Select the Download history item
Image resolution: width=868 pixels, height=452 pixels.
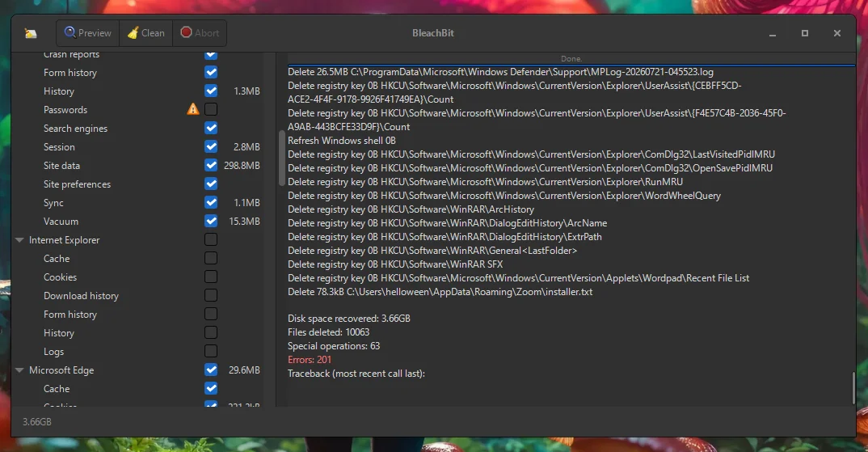coord(81,296)
